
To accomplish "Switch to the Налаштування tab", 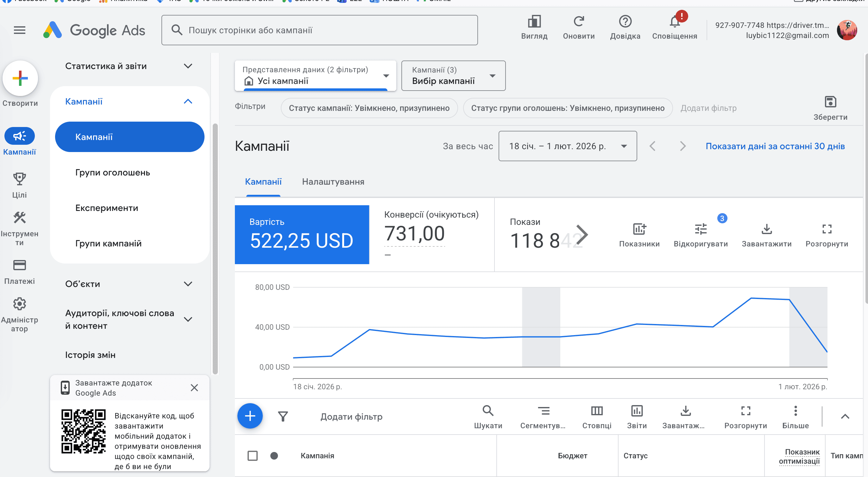I will tap(333, 182).
